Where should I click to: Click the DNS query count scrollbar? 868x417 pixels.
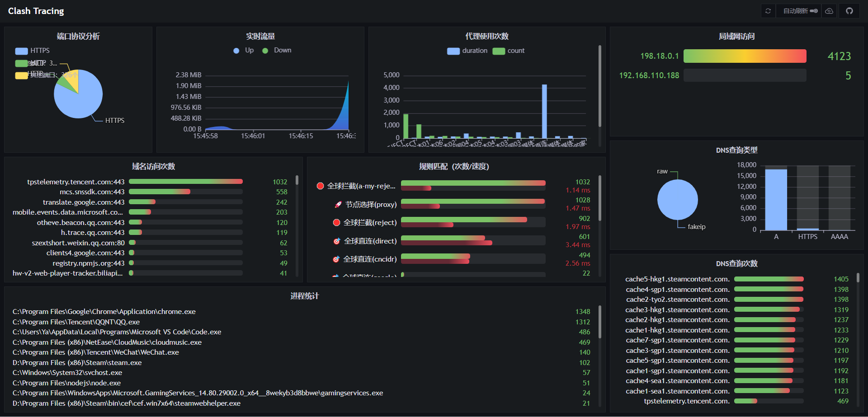tap(858, 278)
